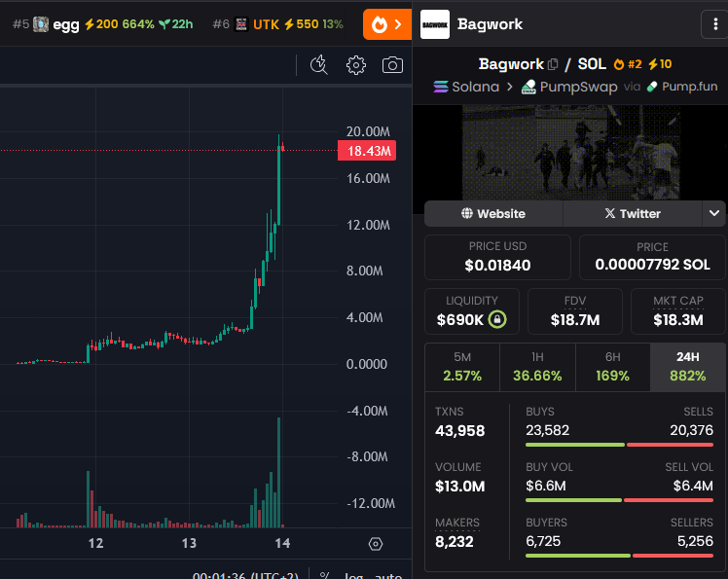The height and width of the screenshot is (579, 728).
Task: Click the buys versus sells ratio bar
Action: [x=619, y=445]
